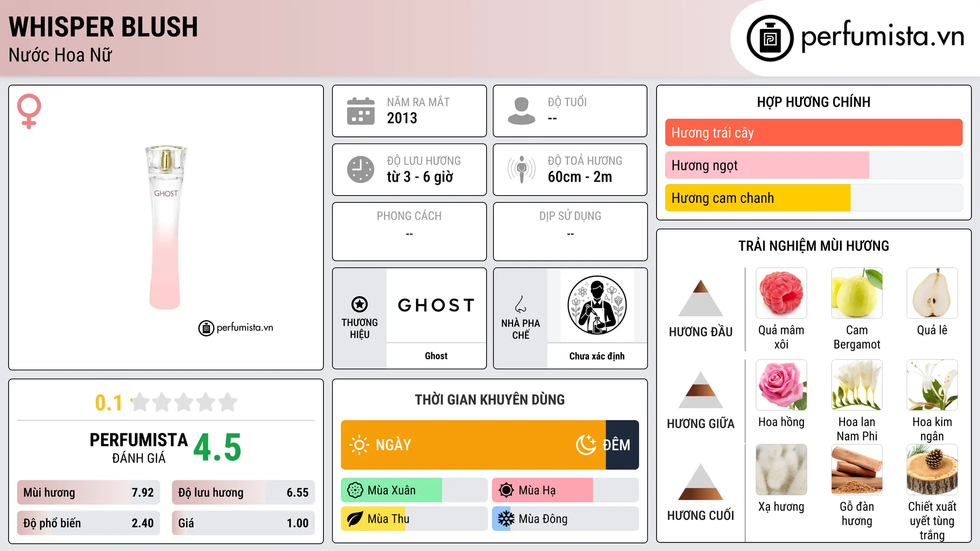Click the Nước Hoa Nữ subtitle

60,55
